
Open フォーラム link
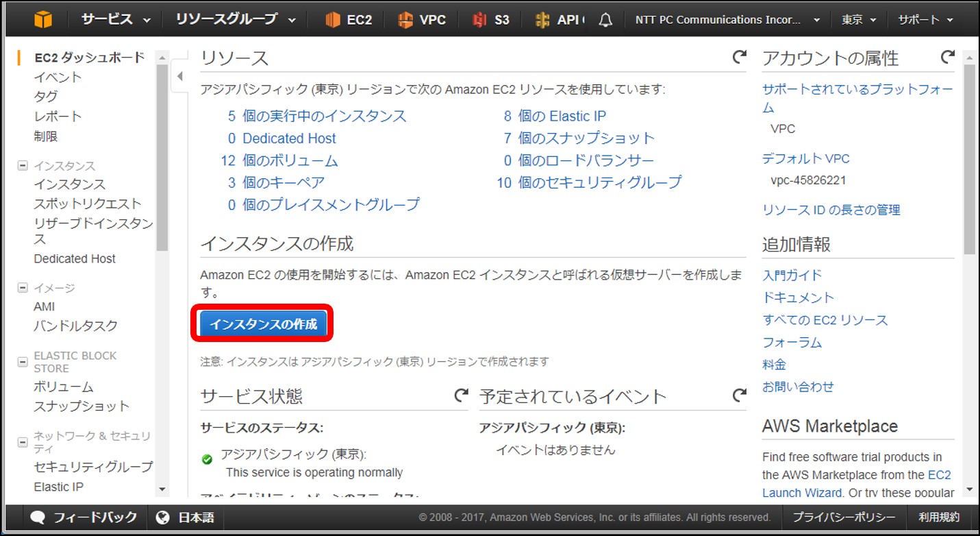[792, 342]
